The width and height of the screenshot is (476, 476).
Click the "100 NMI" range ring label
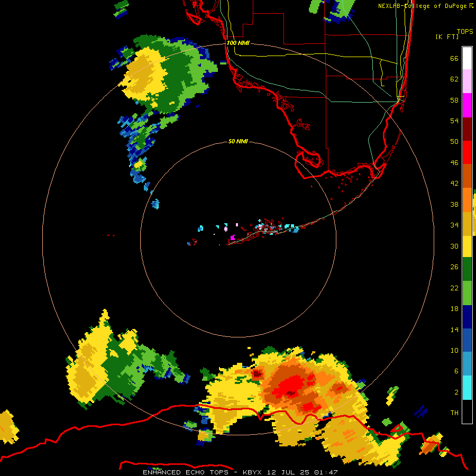click(238, 43)
